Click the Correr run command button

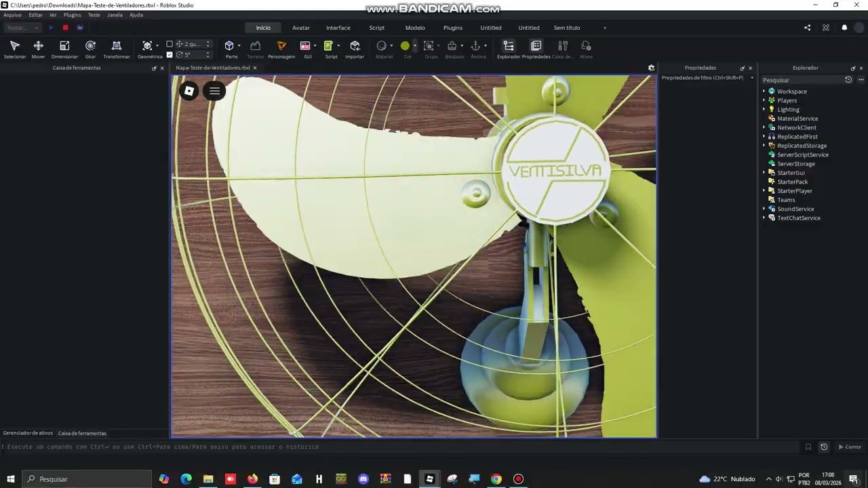(x=850, y=447)
